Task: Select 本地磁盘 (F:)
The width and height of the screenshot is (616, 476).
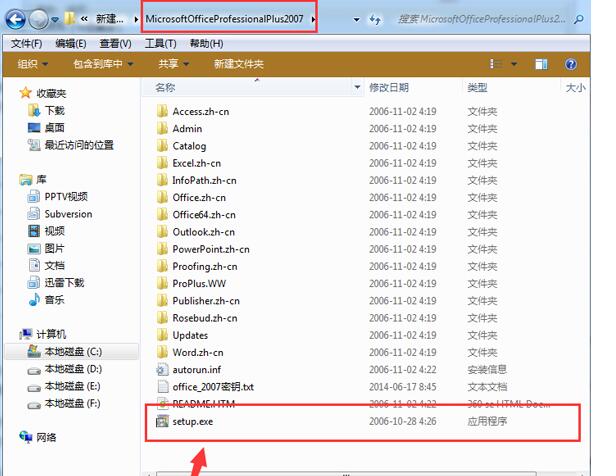Action: pyautogui.click(x=73, y=403)
